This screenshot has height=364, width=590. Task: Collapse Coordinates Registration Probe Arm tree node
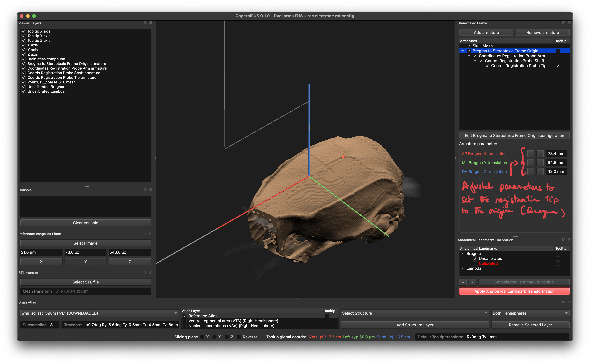point(469,56)
